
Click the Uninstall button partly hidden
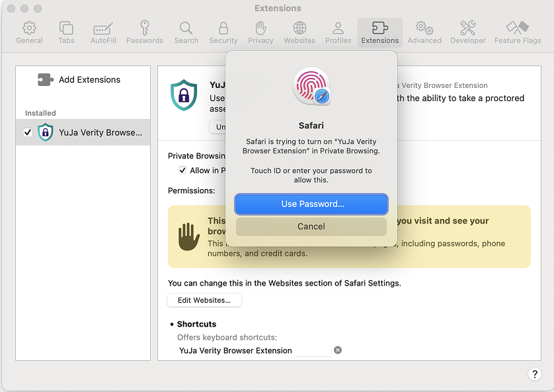(x=218, y=127)
